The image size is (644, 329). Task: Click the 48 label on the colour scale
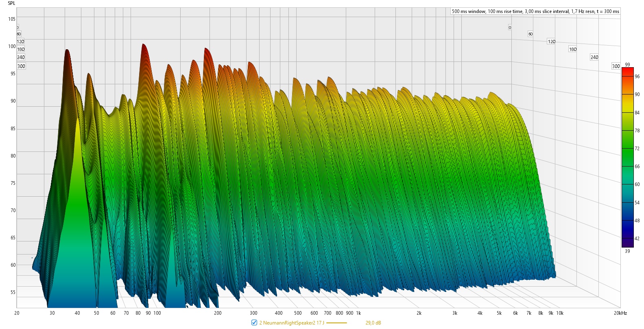[637, 221]
